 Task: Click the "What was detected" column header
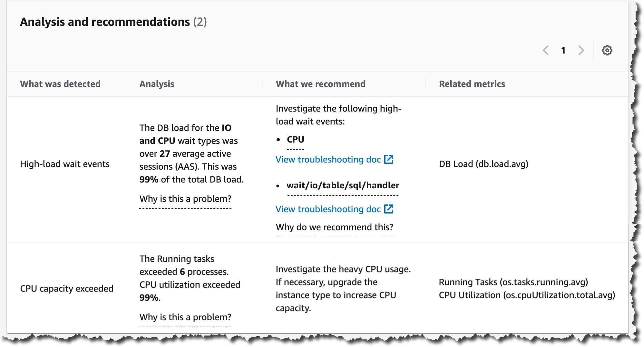pyautogui.click(x=60, y=84)
